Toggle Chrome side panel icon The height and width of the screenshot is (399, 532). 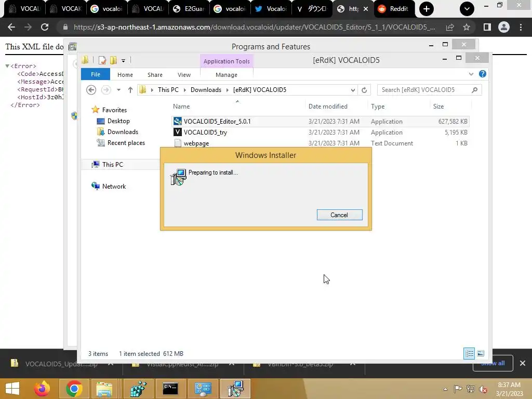click(487, 27)
